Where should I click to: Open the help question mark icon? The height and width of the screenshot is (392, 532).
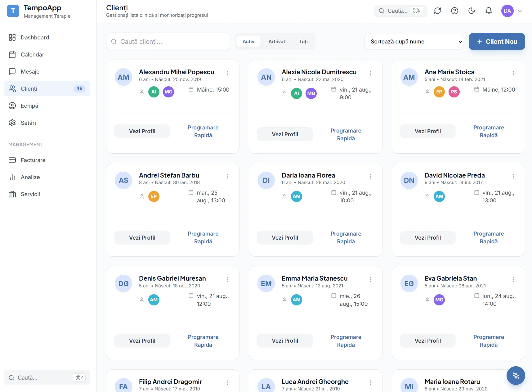pyautogui.click(x=454, y=11)
